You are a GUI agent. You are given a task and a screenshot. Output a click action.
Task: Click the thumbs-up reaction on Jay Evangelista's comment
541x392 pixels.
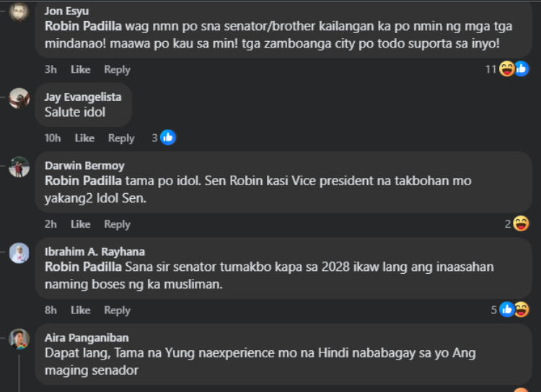[x=168, y=138]
